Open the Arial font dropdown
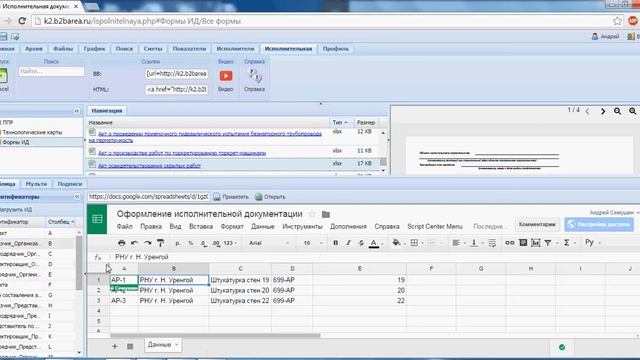This screenshot has width=640, height=360. (269, 243)
